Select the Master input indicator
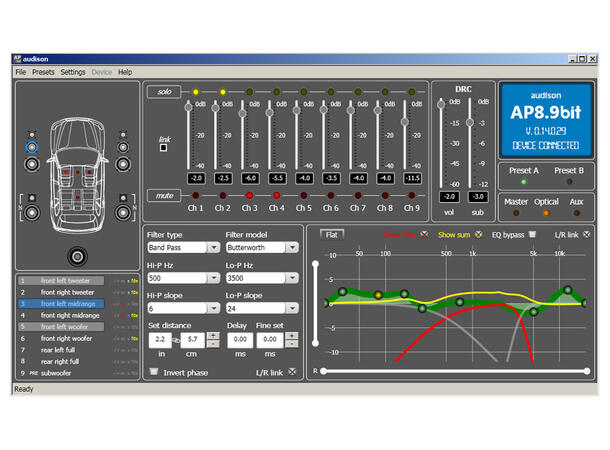 [x=516, y=213]
